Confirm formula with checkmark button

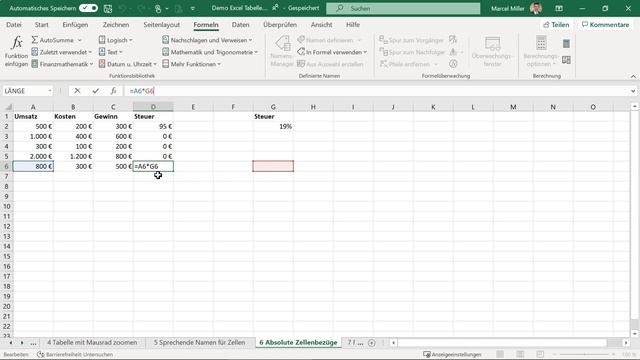tap(96, 91)
